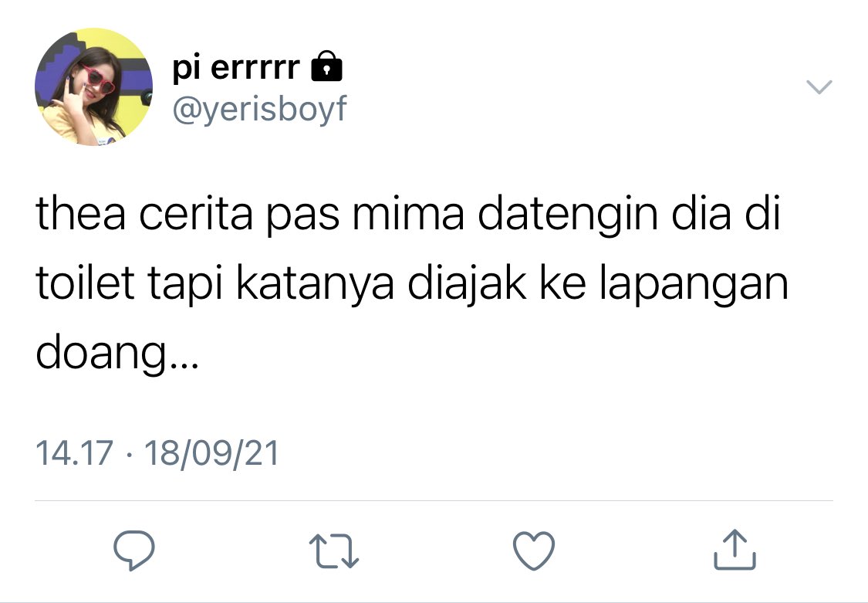Select the tweet text starting with thea cerita
The height and width of the screenshot is (603, 868).
point(412,283)
